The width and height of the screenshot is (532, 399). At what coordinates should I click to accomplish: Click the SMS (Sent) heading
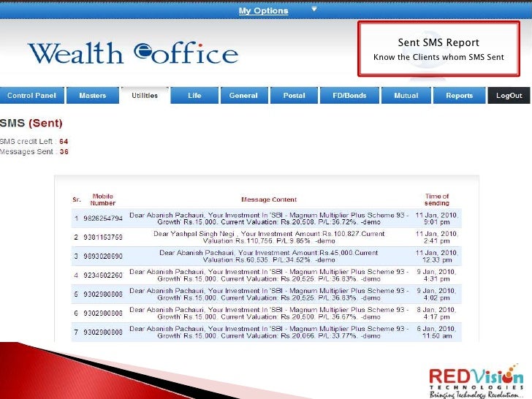click(x=31, y=123)
